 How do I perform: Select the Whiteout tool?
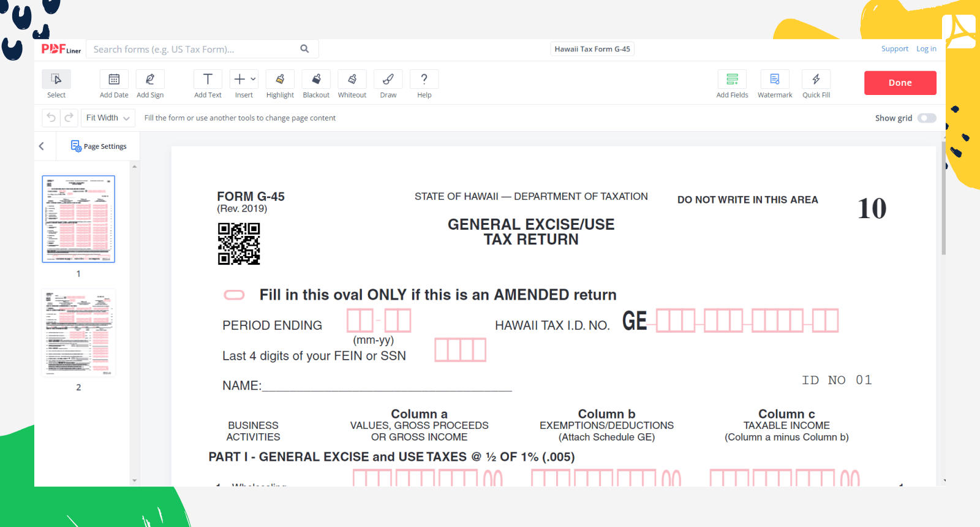[352, 84]
